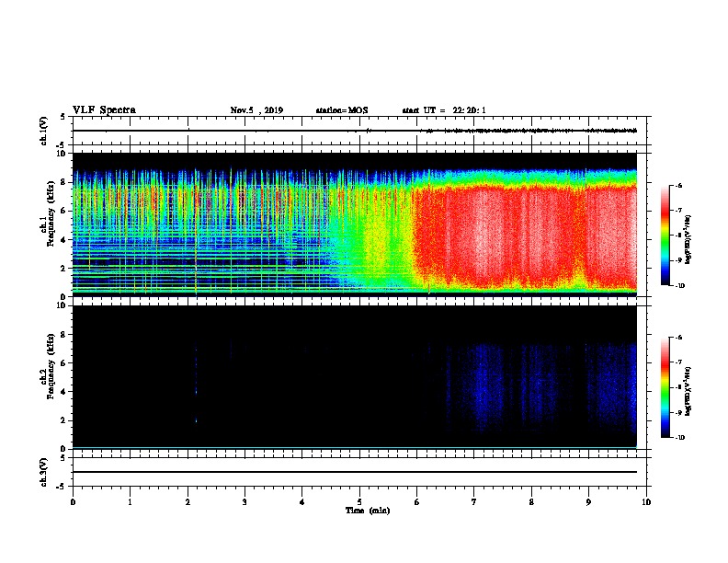Screen dimensions: 728x563
Task: Click the ch.3 voltage waveform panel
Action: click(x=359, y=472)
